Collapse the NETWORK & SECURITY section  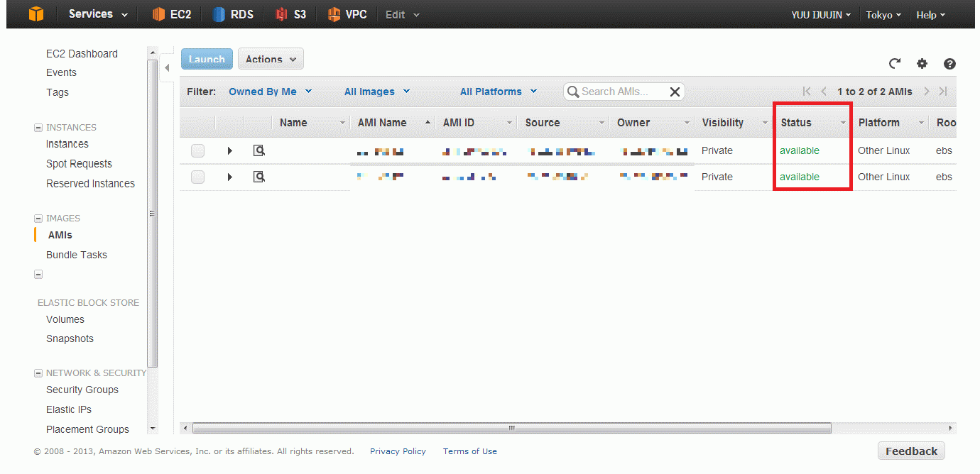point(38,373)
